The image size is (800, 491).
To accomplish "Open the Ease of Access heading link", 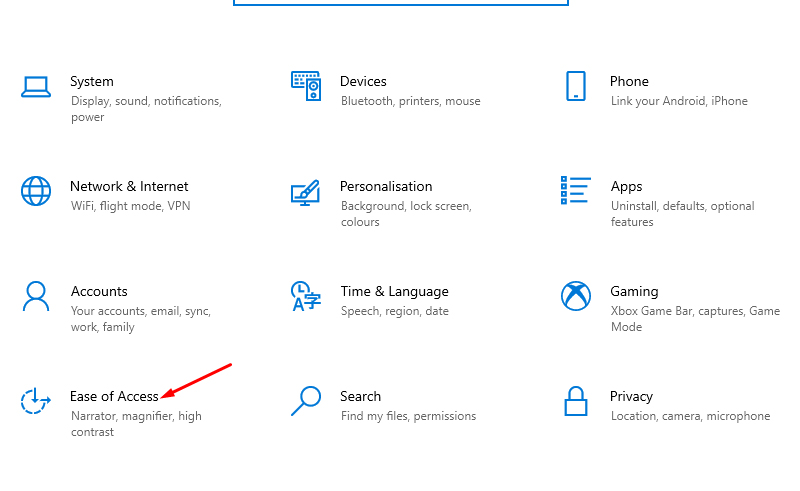I will tap(114, 396).
